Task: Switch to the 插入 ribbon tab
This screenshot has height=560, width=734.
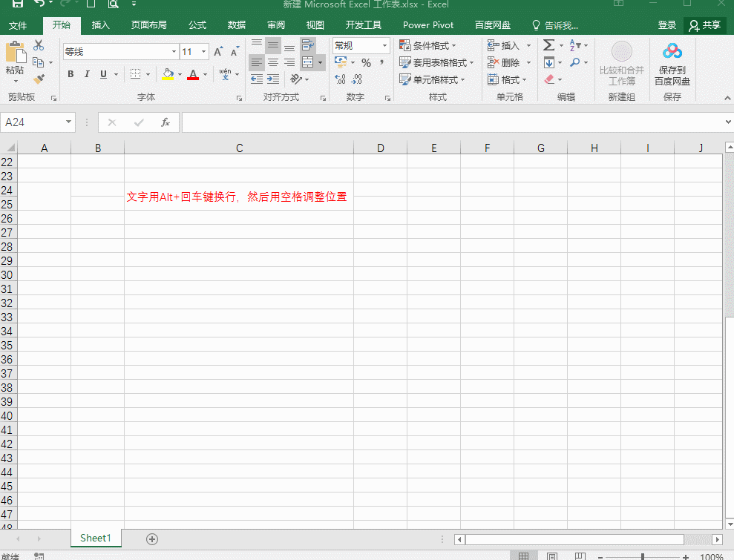Action: click(x=100, y=24)
